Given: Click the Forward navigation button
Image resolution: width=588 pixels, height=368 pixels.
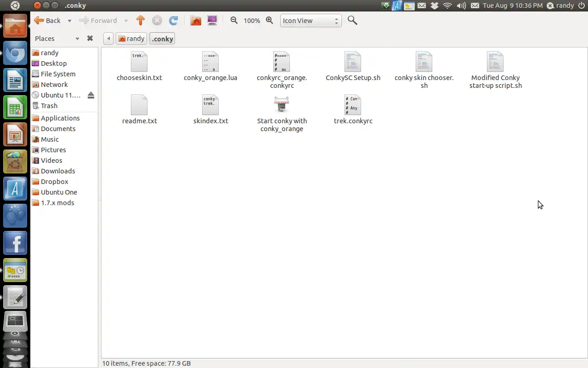Looking at the screenshot, I should (x=98, y=20).
